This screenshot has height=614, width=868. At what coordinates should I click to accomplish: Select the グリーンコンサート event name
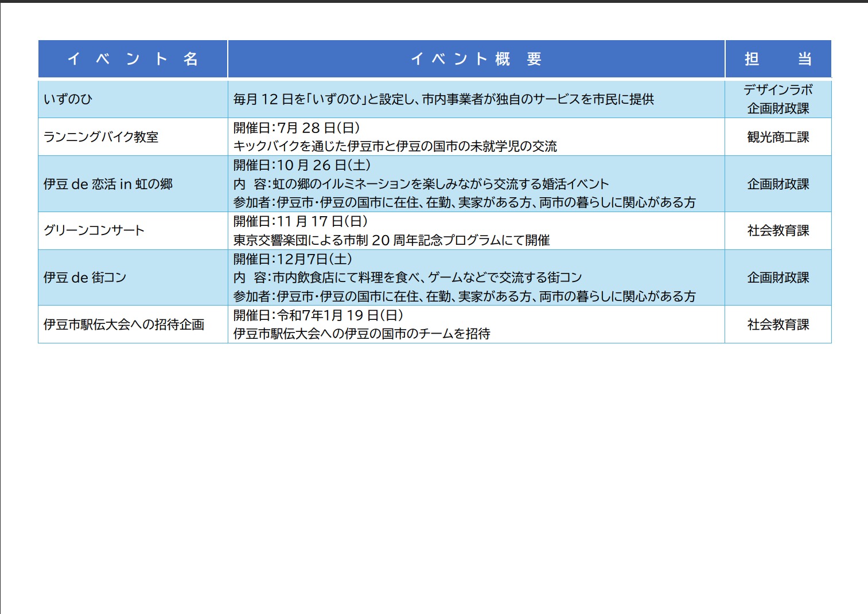pos(94,230)
